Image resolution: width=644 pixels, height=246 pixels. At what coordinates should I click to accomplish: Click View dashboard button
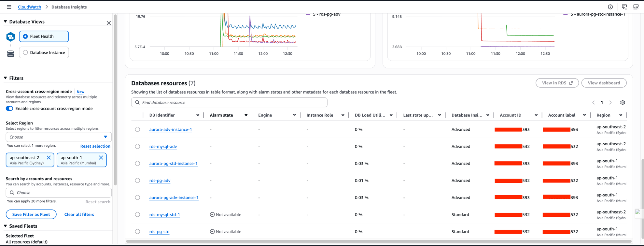604,83
